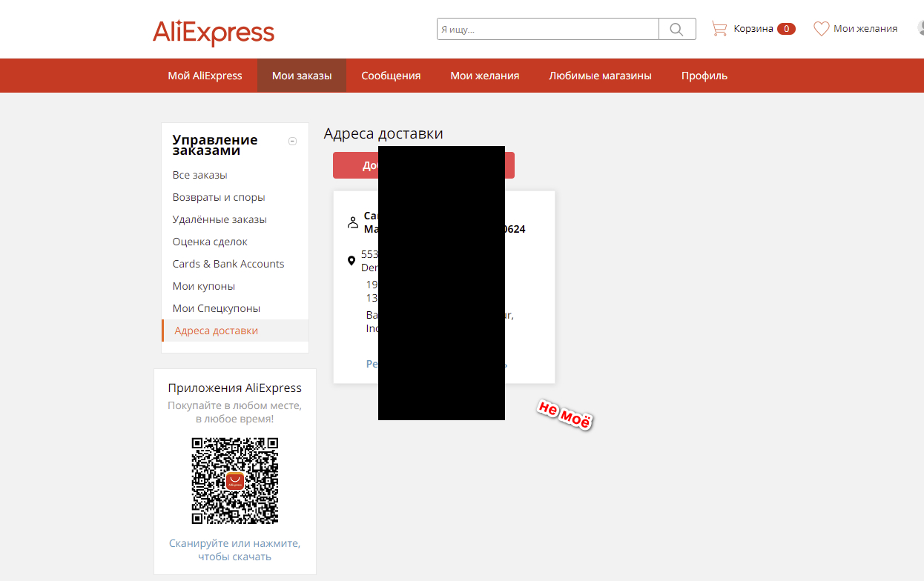Open Мои купоны link
The width and height of the screenshot is (924, 581).
205,286
